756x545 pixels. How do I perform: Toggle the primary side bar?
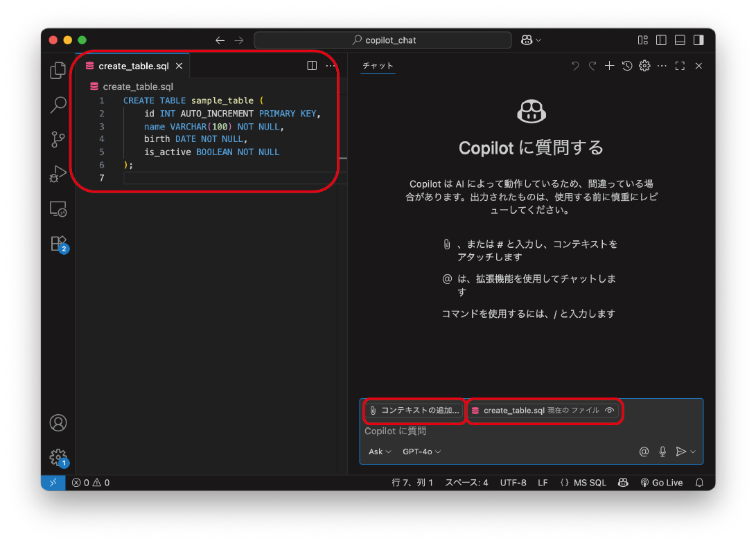pyautogui.click(x=661, y=40)
